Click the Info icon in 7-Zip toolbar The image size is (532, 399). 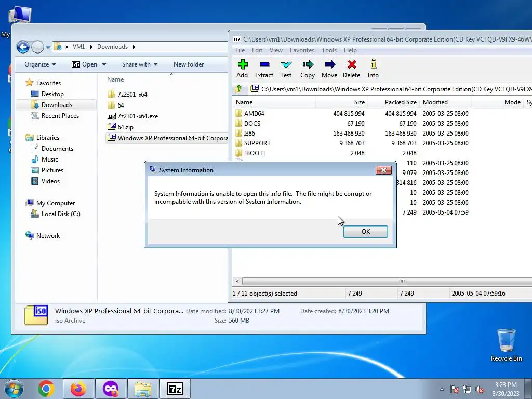[x=373, y=69]
